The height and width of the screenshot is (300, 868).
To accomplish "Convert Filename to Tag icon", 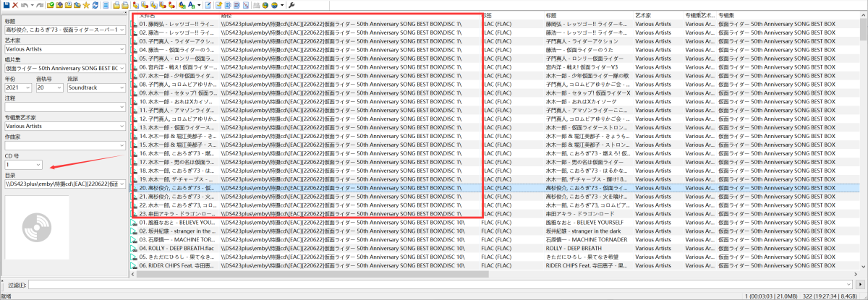I will [x=145, y=5].
